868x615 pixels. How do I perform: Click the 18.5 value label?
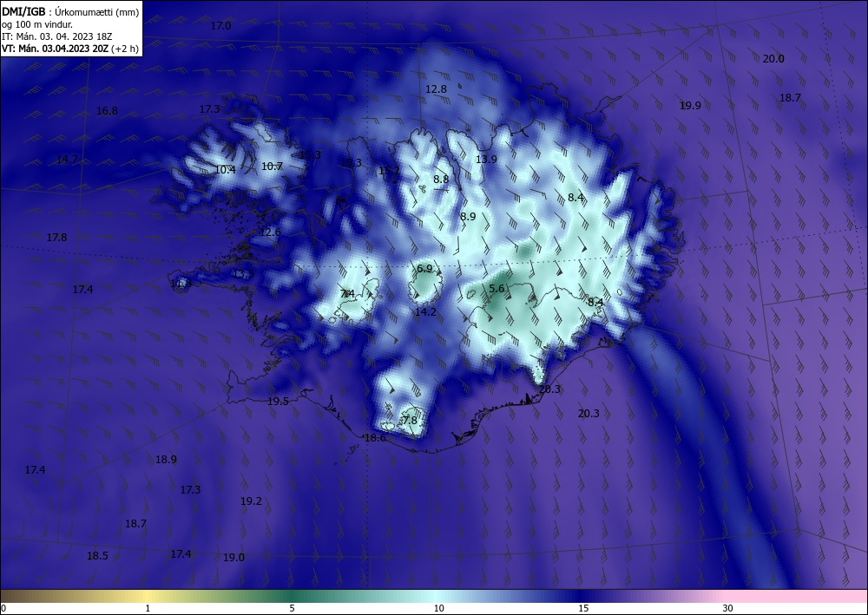coord(97,556)
